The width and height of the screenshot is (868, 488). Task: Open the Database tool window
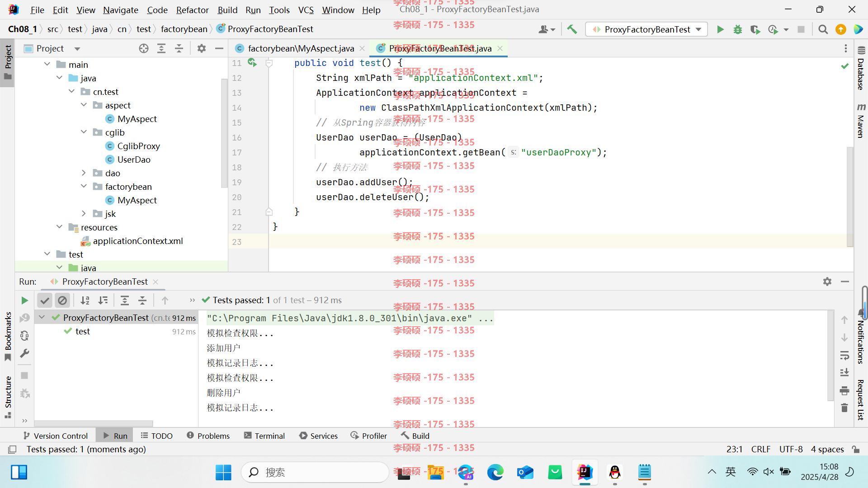[x=861, y=68]
